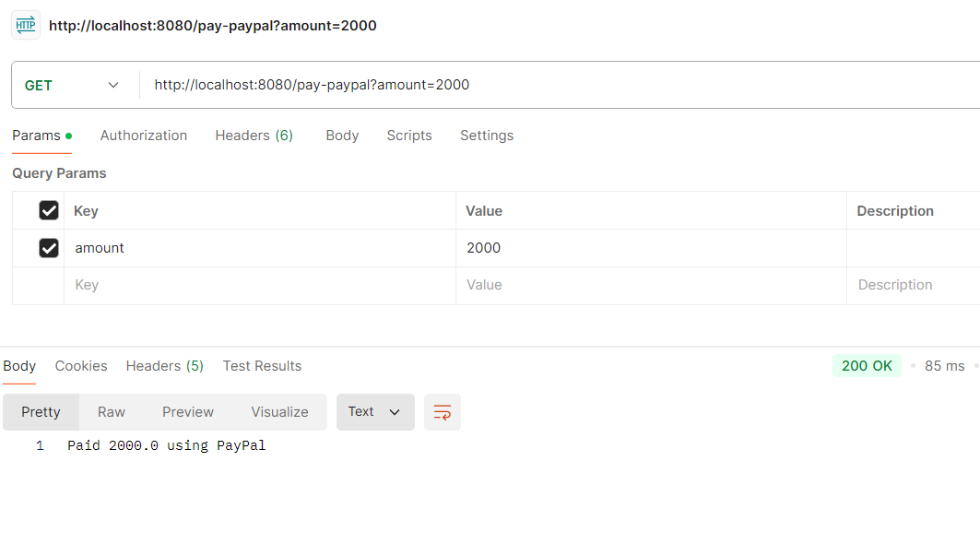Expand the Text format dropdown

(x=375, y=412)
